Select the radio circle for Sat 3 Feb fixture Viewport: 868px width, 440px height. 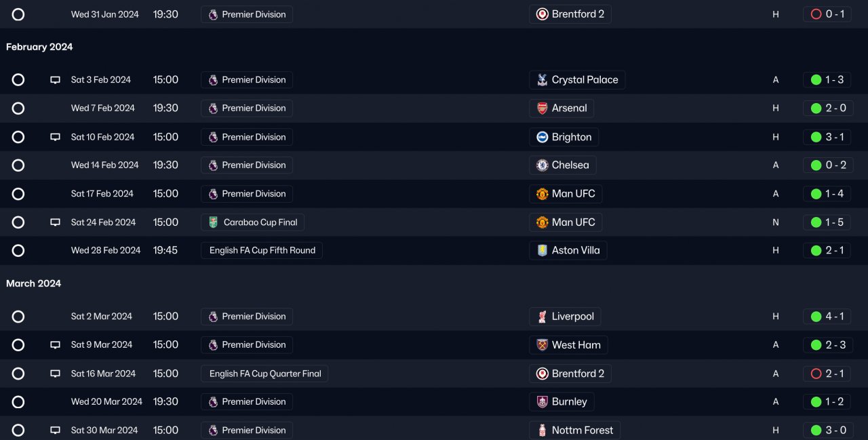pyautogui.click(x=18, y=80)
